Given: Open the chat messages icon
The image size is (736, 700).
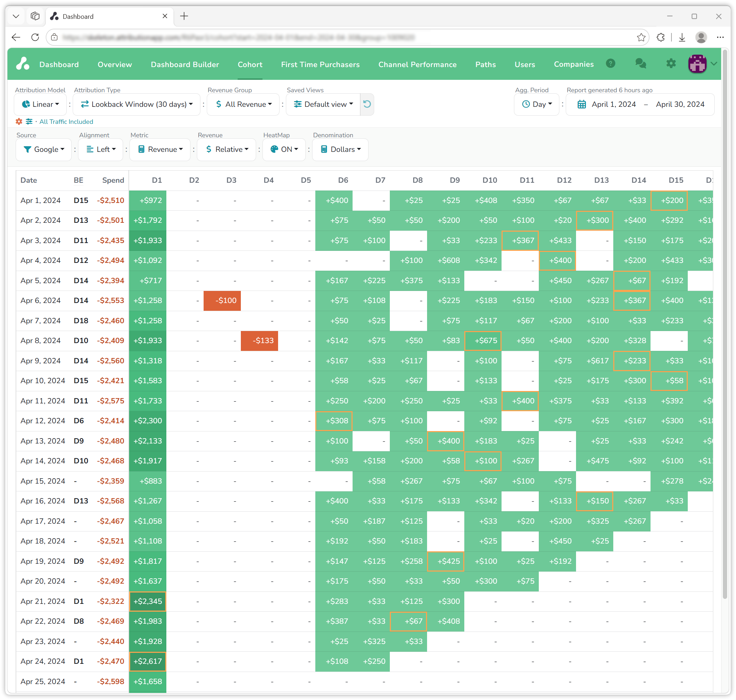Looking at the screenshot, I should click(641, 64).
